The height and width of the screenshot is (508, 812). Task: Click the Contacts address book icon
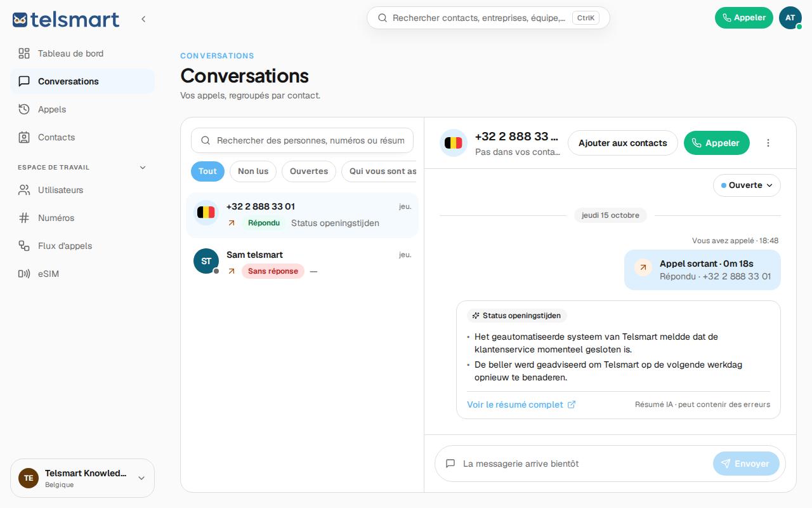(x=24, y=137)
